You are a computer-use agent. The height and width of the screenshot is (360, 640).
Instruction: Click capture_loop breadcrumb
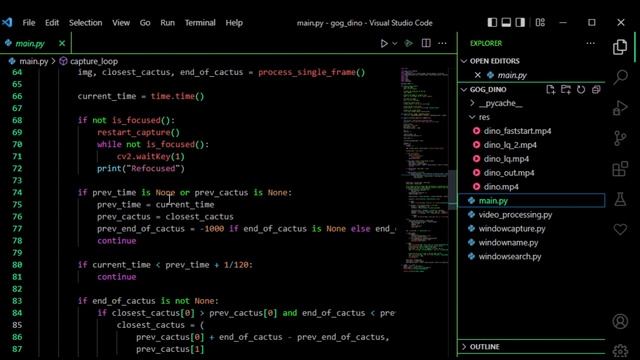(94, 61)
